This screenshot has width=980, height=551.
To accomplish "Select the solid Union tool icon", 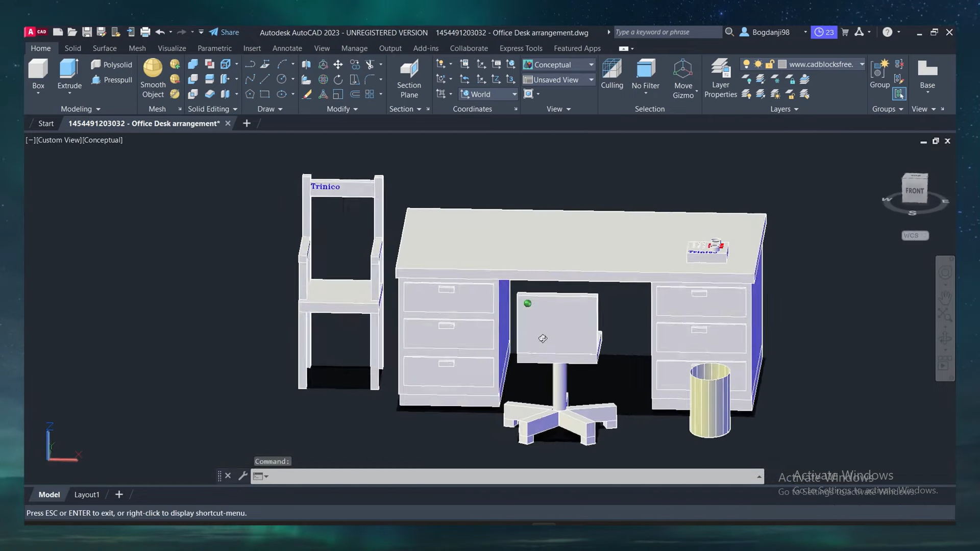I will click(193, 64).
